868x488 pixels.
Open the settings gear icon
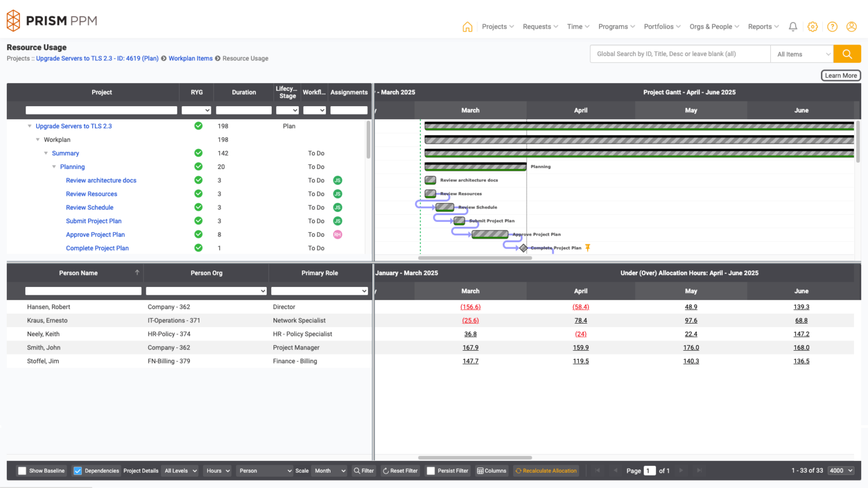813,27
